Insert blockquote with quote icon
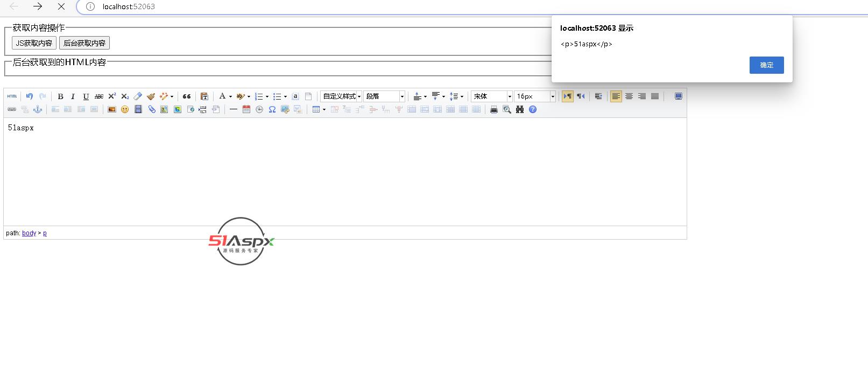This screenshot has height=385, width=868. point(187,96)
